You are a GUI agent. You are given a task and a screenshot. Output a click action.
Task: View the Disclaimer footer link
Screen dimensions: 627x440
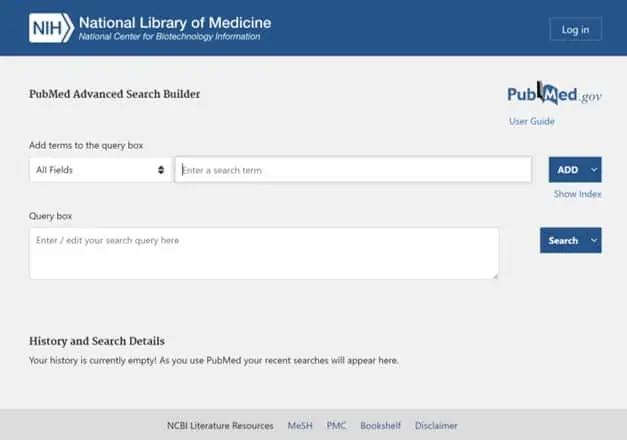tap(436, 426)
